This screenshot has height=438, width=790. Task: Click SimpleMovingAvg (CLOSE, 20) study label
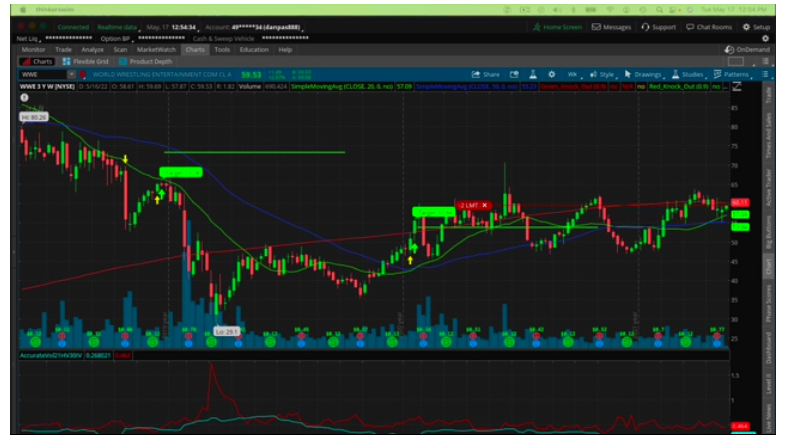click(342, 87)
